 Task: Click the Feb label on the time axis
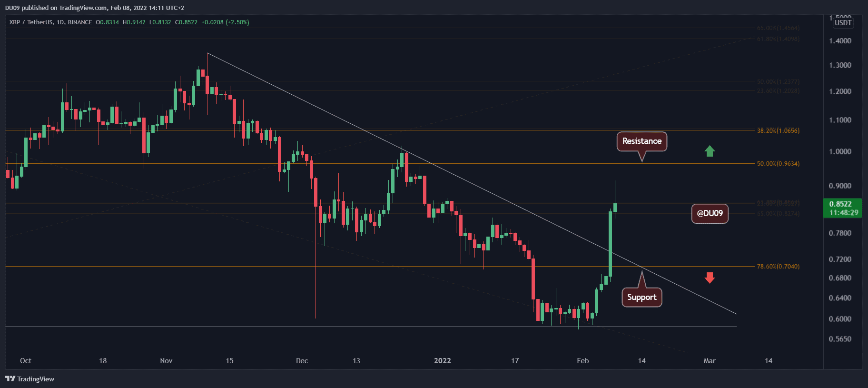coord(583,361)
